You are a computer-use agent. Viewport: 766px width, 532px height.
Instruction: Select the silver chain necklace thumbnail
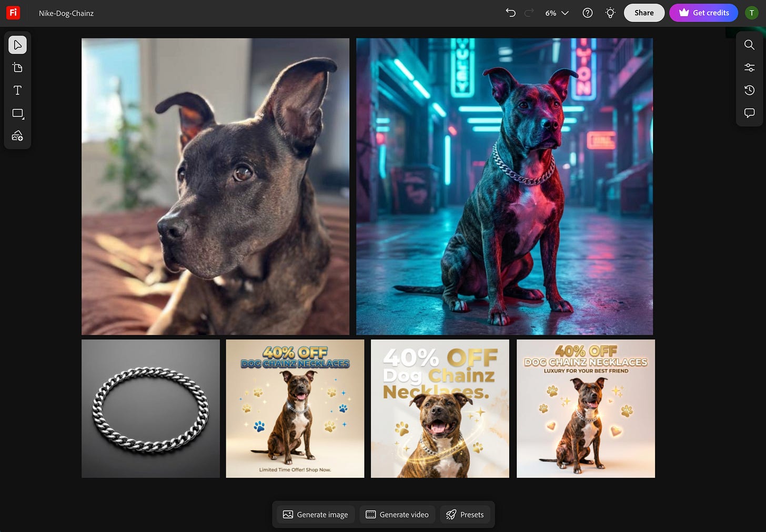150,408
